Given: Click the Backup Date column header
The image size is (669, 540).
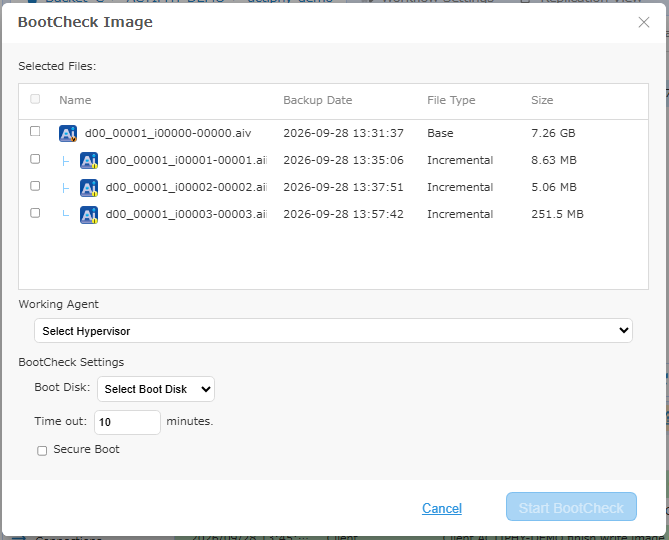Looking at the screenshot, I should (x=317, y=100).
